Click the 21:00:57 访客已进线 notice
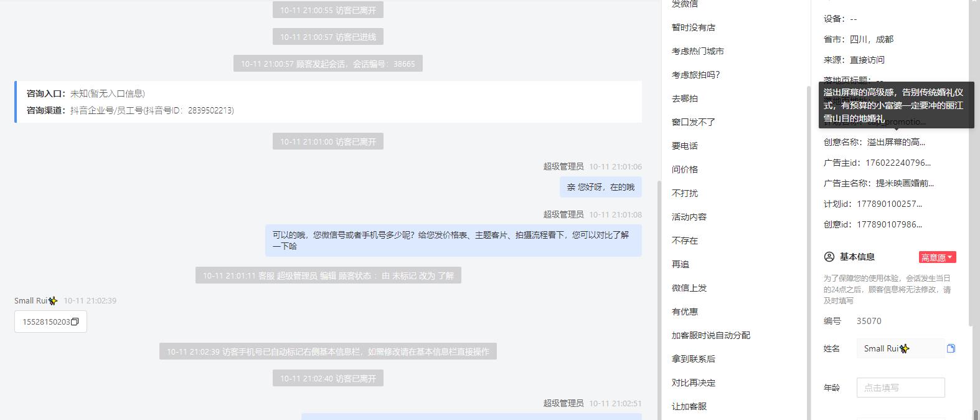 (x=328, y=37)
